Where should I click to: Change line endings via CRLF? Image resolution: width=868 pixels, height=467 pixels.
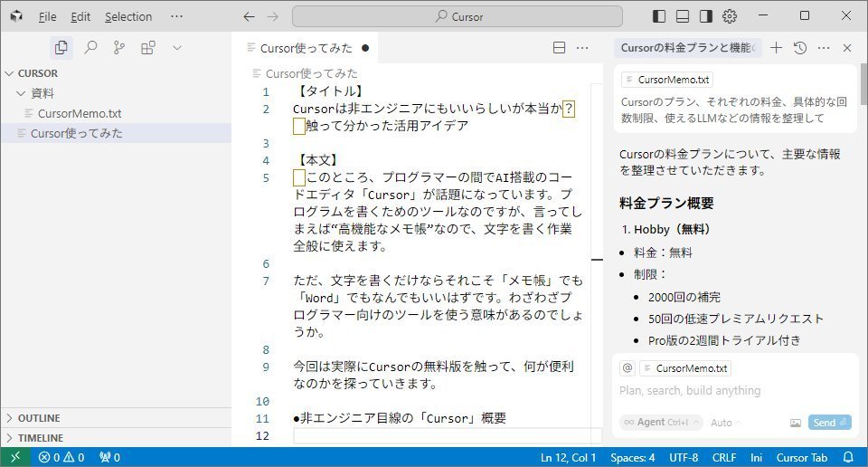[724, 458]
